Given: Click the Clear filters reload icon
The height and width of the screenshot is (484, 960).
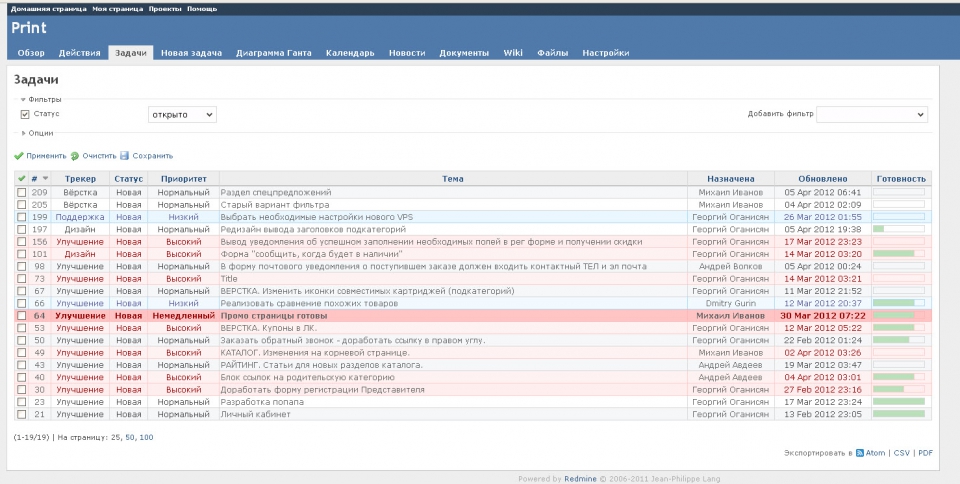Looking at the screenshot, I should pos(75,156).
